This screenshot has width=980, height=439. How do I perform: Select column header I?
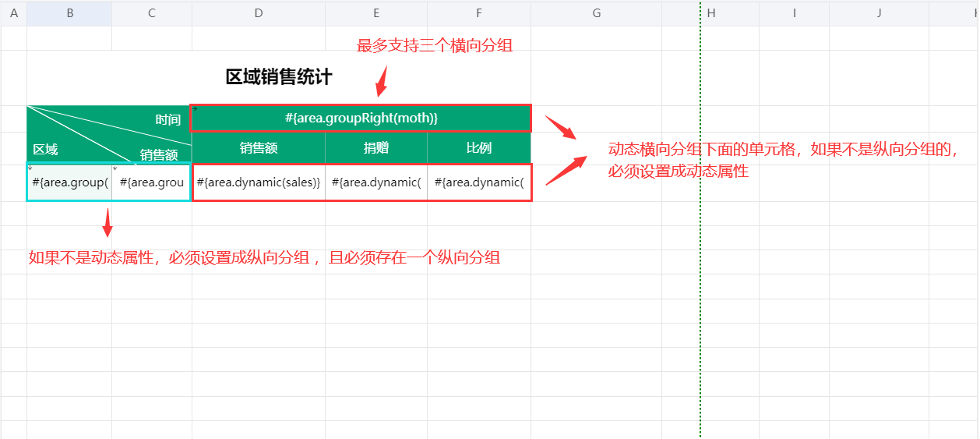tap(794, 13)
